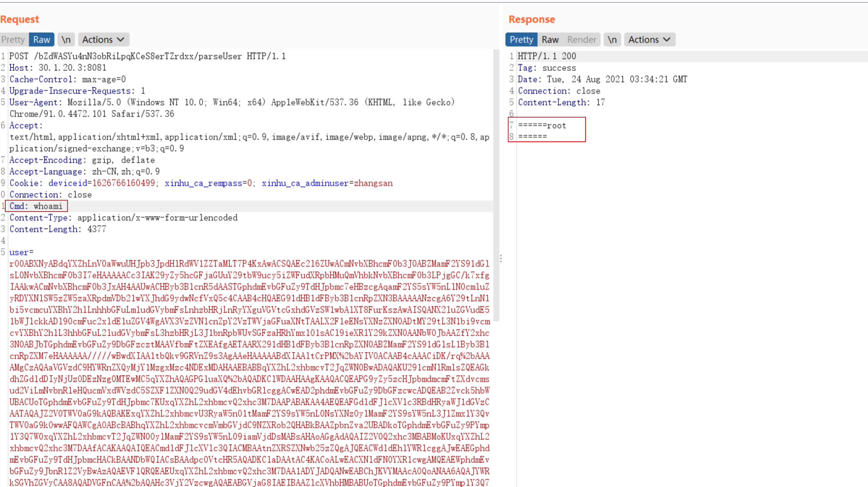Click the Response panel title

[532, 19]
